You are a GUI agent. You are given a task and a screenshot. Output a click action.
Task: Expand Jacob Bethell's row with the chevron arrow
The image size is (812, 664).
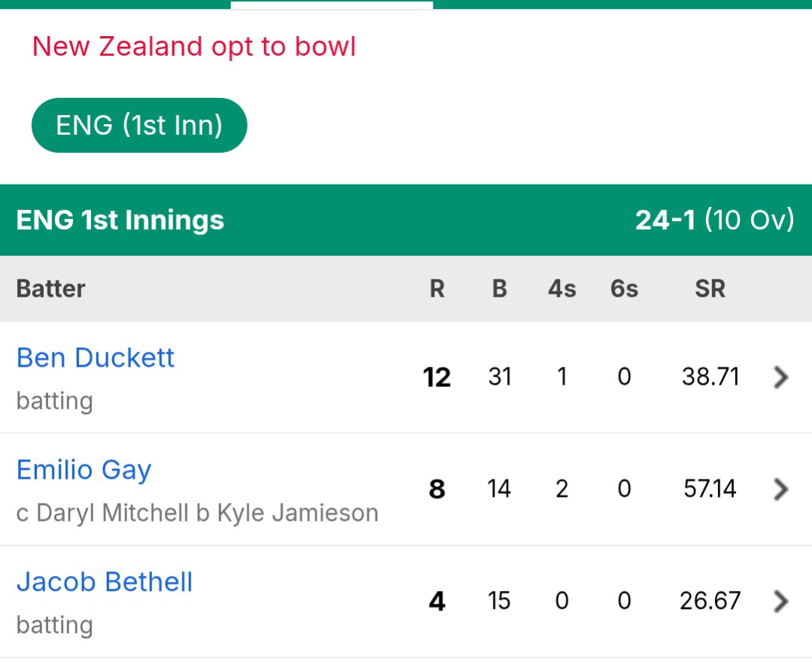click(780, 602)
